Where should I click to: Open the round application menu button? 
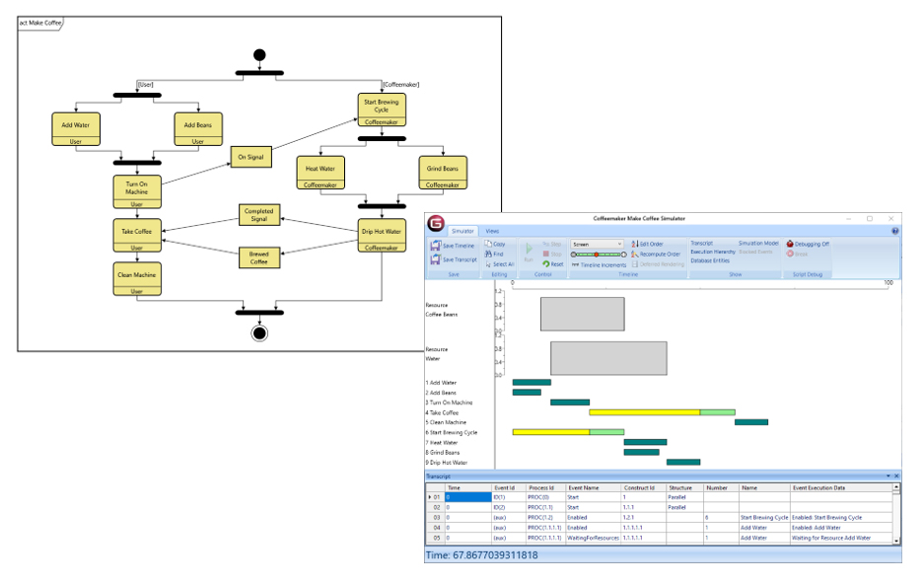433,221
